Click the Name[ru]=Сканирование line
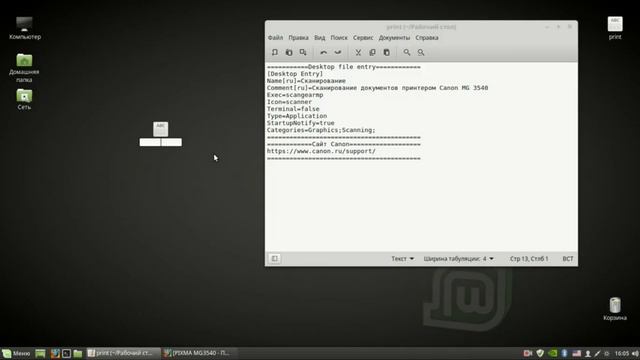This screenshot has height=360, width=640. [x=306, y=81]
